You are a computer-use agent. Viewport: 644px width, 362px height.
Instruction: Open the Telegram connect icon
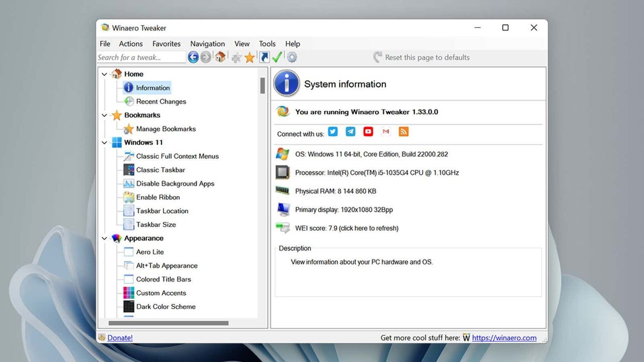click(351, 132)
